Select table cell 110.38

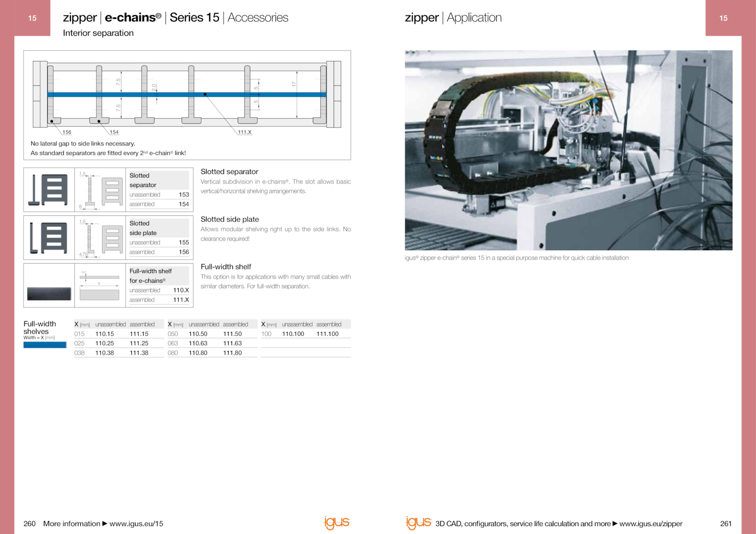(104, 353)
